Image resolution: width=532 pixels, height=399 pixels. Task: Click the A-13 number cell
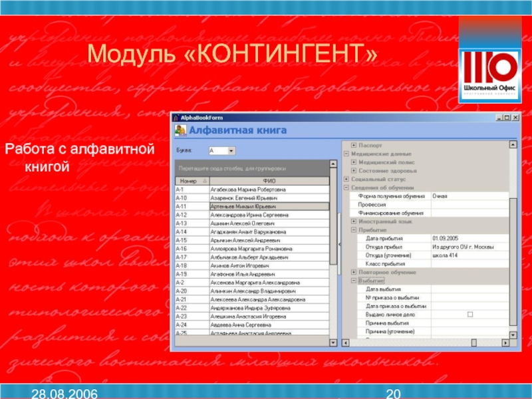point(192,223)
